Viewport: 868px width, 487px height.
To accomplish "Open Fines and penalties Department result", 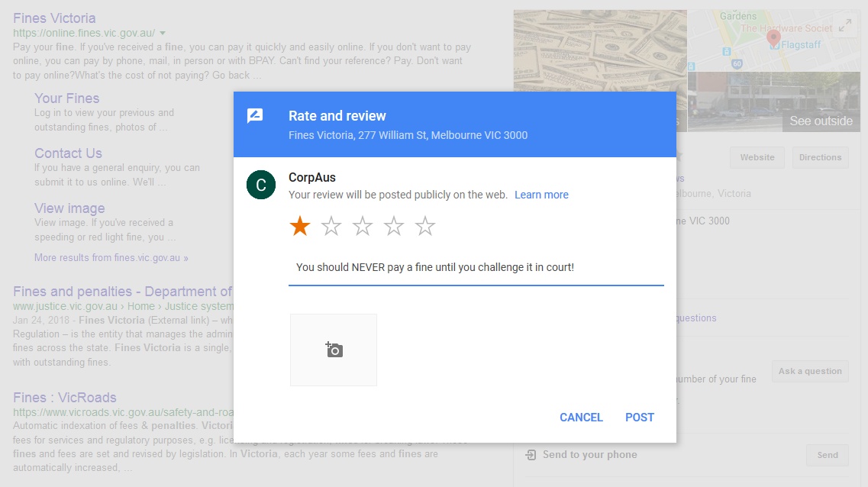I will (x=122, y=292).
